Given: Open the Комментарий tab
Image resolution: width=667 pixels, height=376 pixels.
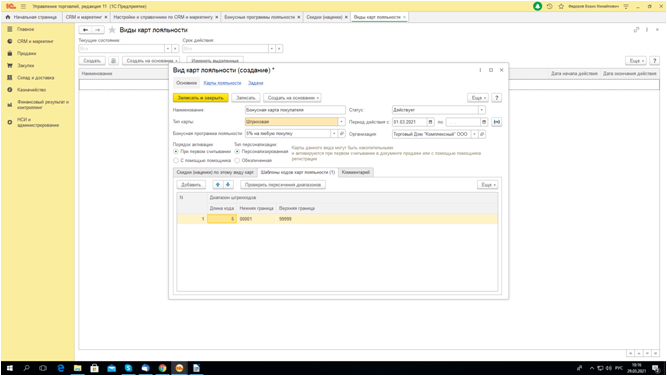Looking at the screenshot, I should 356,172.
